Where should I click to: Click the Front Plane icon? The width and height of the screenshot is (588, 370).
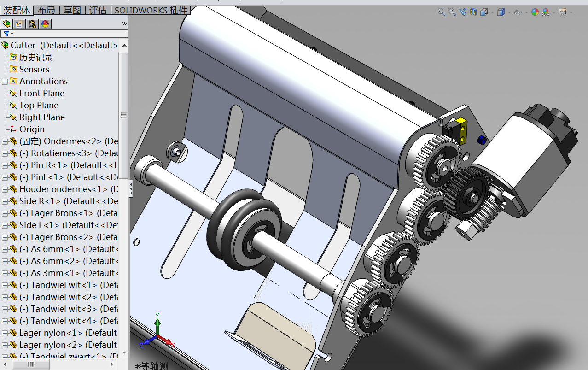(x=13, y=93)
